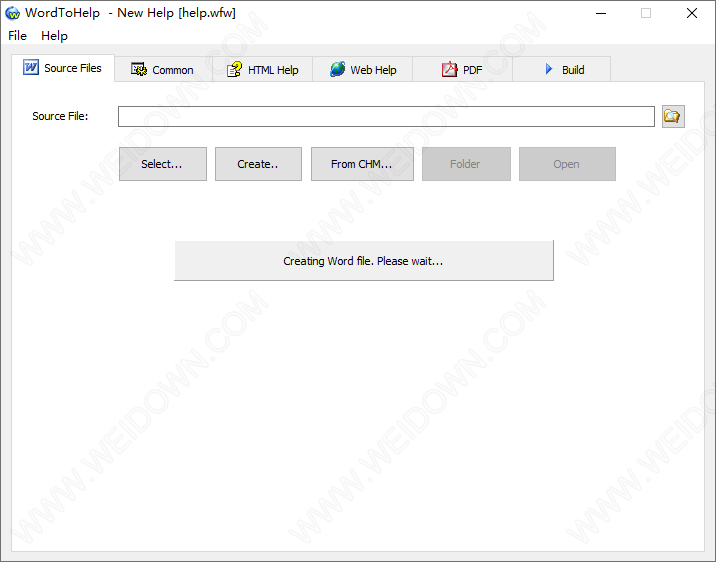Image resolution: width=716 pixels, height=562 pixels.
Task: Click the 'Creating Word file. Please wait...' panel
Action: pos(364,261)
